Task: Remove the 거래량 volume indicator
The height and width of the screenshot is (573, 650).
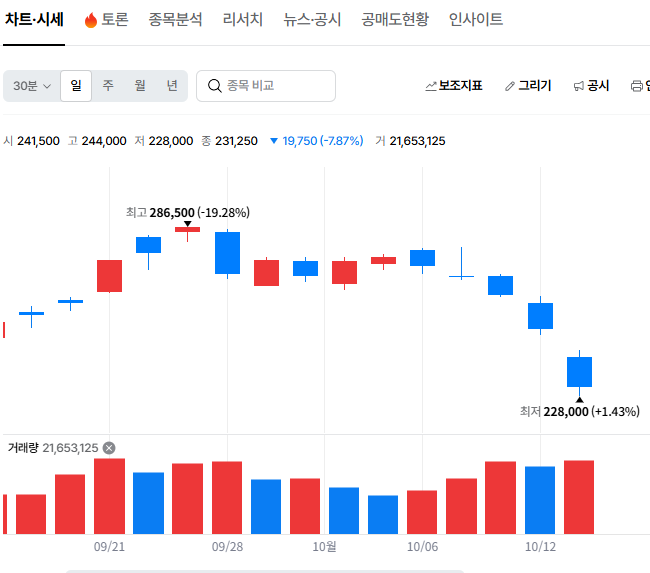Action: coord(109,448)
